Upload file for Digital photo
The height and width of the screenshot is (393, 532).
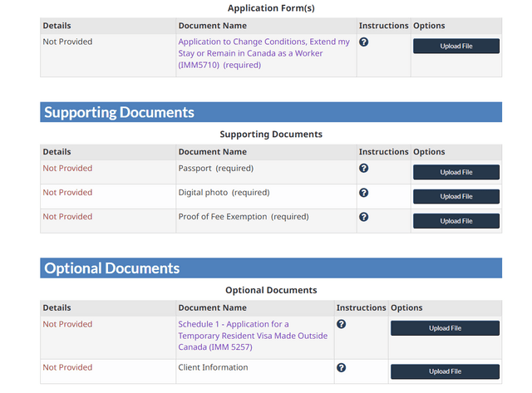coord(456,197)
